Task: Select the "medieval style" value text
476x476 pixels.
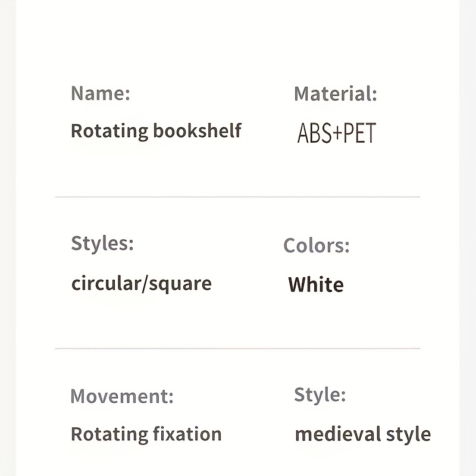Action: coord(363,434)
